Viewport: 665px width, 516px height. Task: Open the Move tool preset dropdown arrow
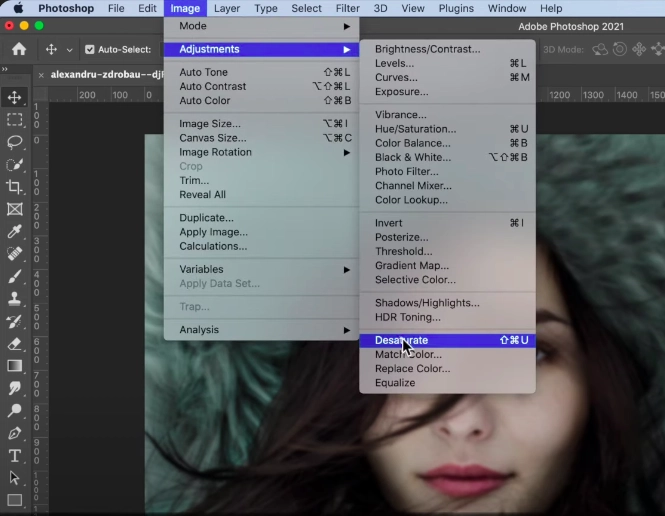click(69, 50)
